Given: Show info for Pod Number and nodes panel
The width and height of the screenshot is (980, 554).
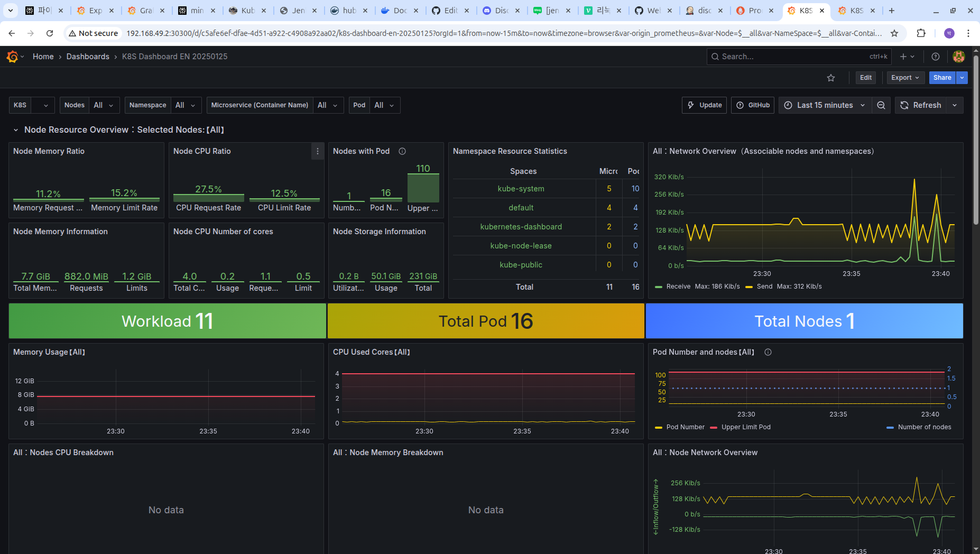Looking at the screenshot, I should pos(768,352).
